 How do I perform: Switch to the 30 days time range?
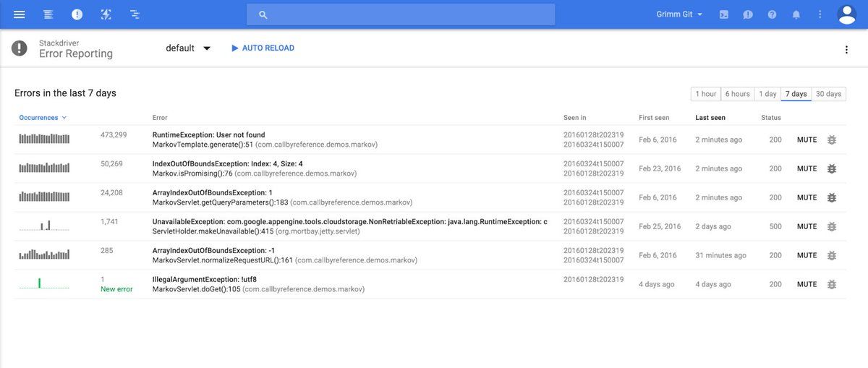pyautogui.click(x=828, y=94)
